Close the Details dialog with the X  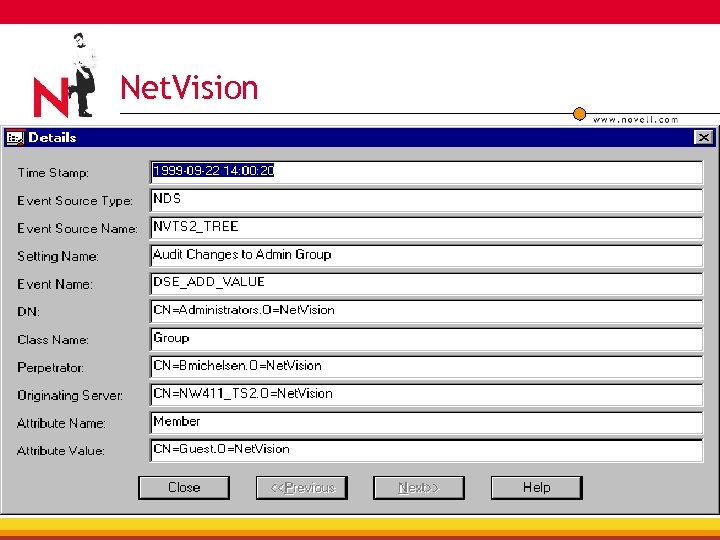click(x=703, y=137)
